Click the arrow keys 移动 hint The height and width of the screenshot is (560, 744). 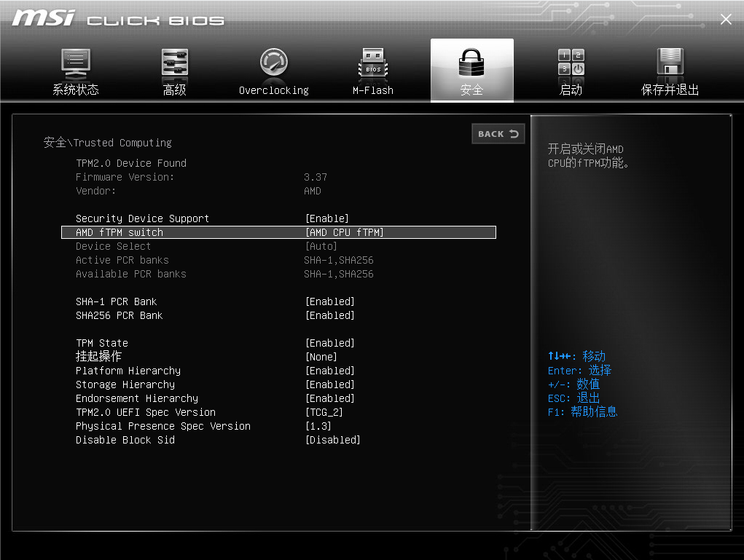pyautogui.click(x=576, y=355)
